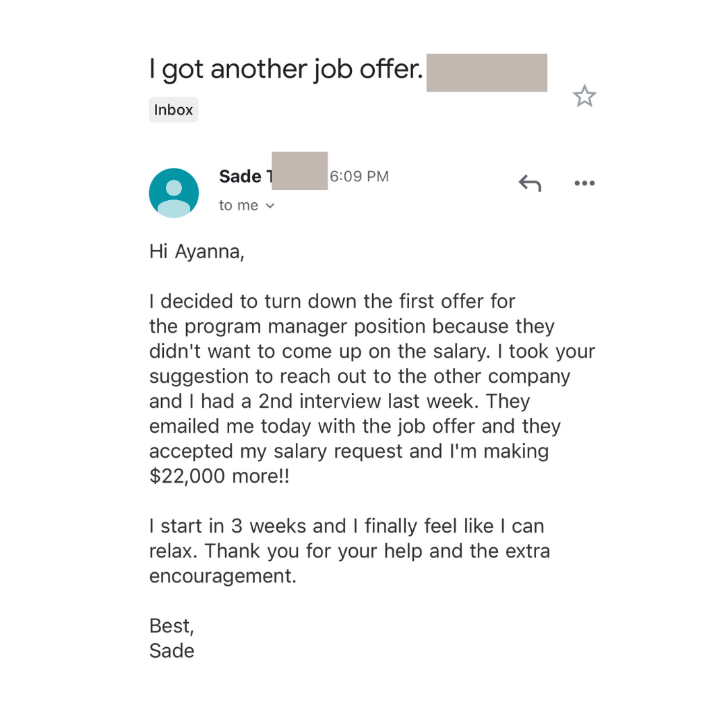Star this job offer email
This screenshot has width=728, height=728.
(584, 96)
